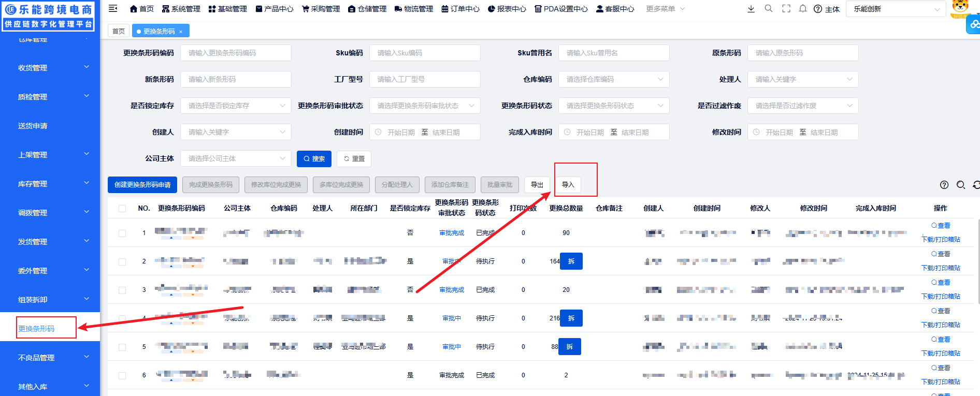Click the blue 搜索 button
980x396 pixels.
click(x=314, y=159)
